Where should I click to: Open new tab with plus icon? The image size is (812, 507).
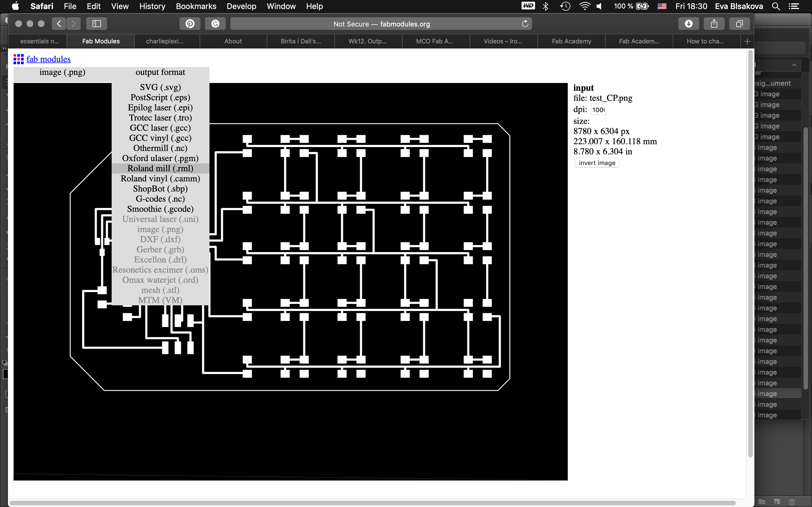tap(747, 41)
